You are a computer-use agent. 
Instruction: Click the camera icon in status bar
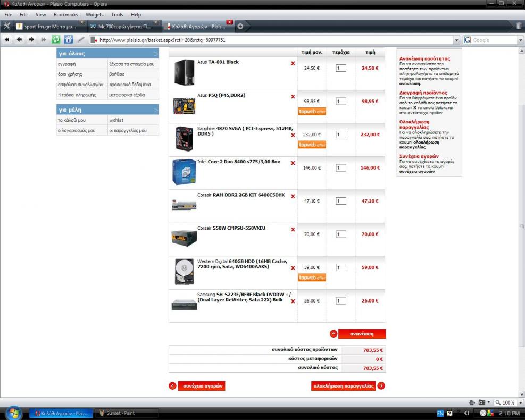(482, 402)
